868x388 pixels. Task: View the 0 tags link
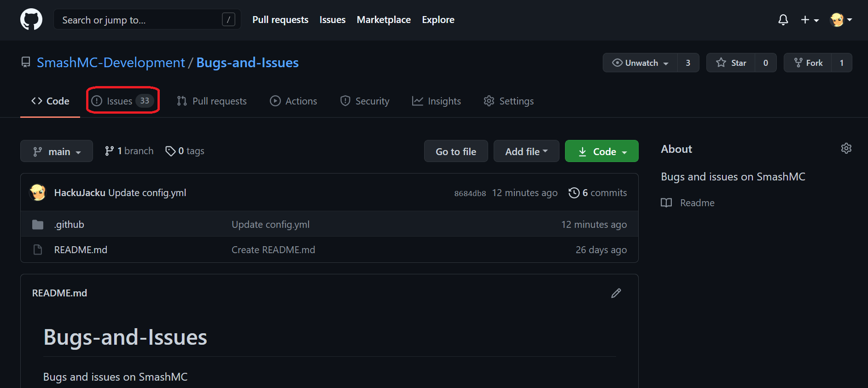coord(185,151)
